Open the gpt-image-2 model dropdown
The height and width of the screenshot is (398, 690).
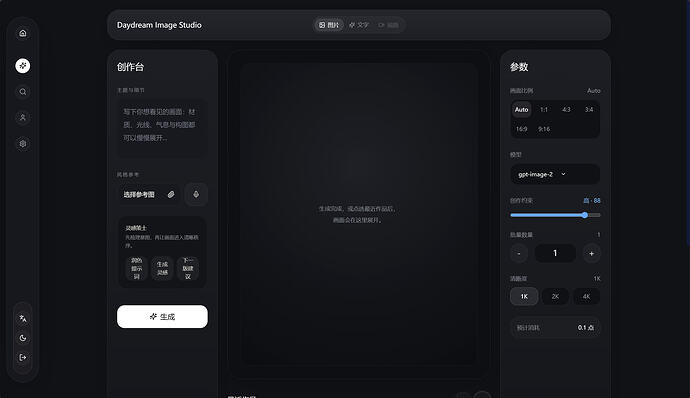pyautogui.click(x=555, y=174)
